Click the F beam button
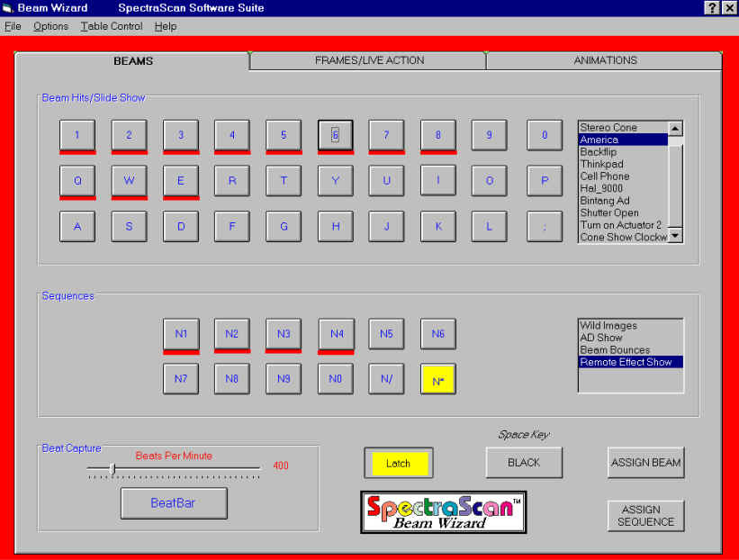739x560 pixels. point(232,227)
